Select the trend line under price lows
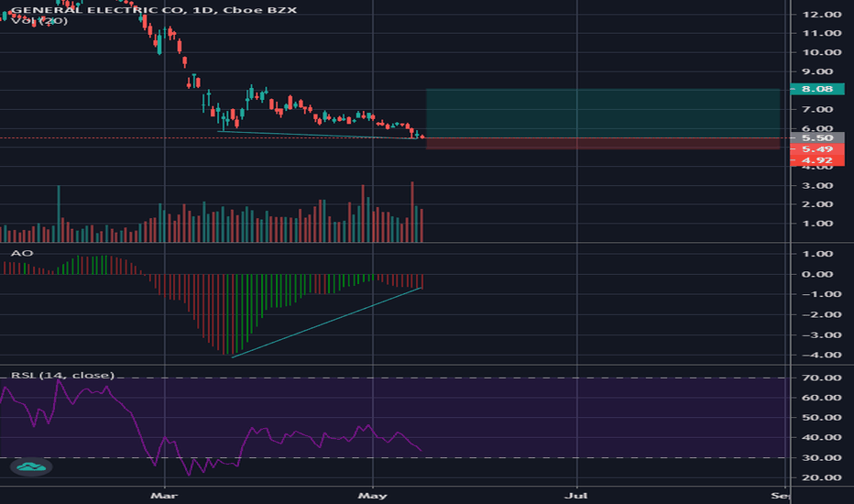 click(317, 135)
